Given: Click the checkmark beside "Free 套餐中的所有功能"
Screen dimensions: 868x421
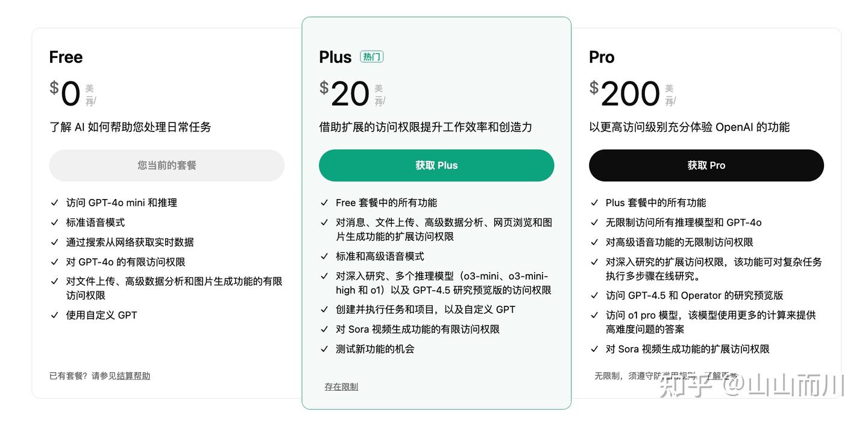Looking at the screenshot, I should pyautogui.click(x=325, y=203).
